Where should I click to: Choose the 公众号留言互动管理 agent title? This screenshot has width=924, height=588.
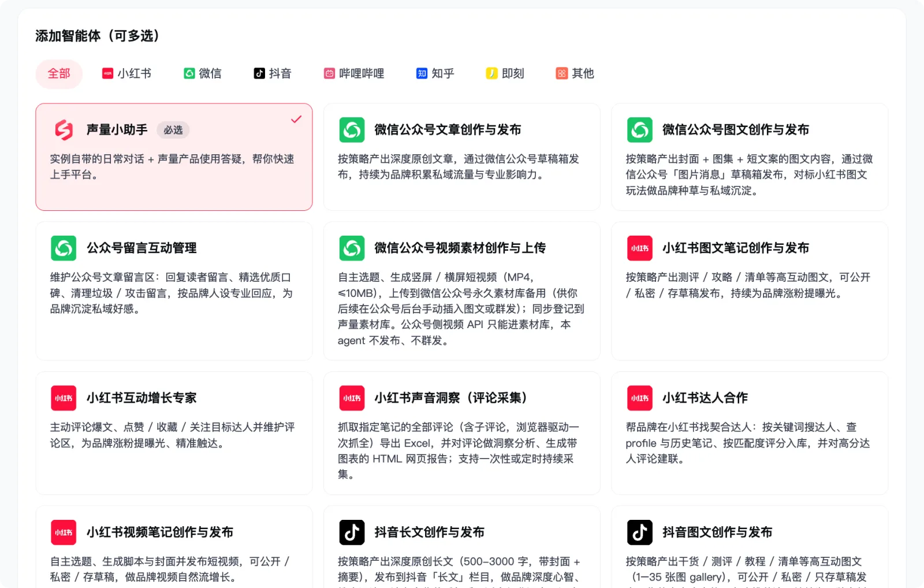pyautogui.click(x=141, y=248)
